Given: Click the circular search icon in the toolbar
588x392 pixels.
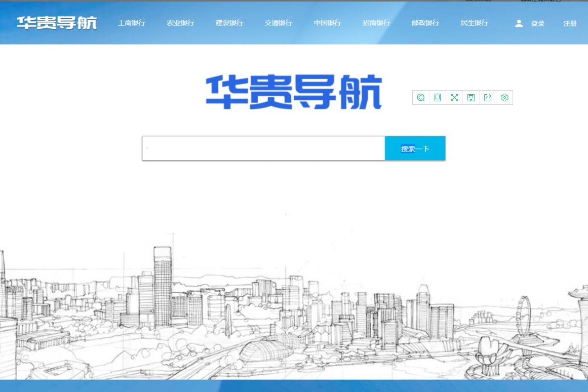Looking at the screenshot, I should pyautogui.click(x=421, y=97).
